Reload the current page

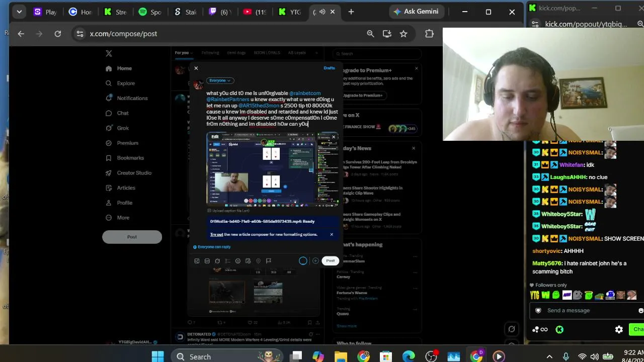pyautogui.click(x=58, y=34)
